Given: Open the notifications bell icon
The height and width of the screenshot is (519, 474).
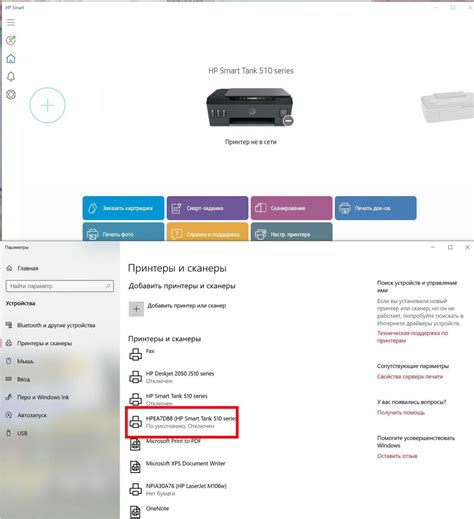Looking at the screenshot, I should (x=11, y=77).
